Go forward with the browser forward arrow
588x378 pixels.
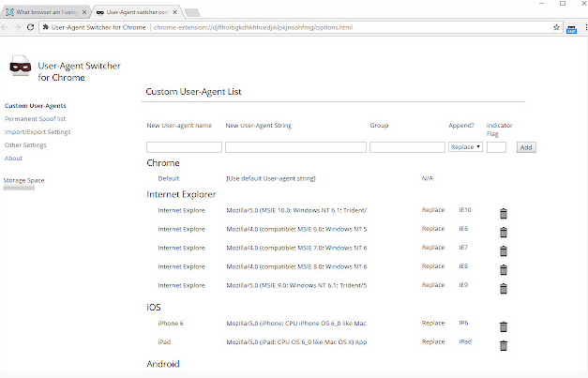pos(17,27)
